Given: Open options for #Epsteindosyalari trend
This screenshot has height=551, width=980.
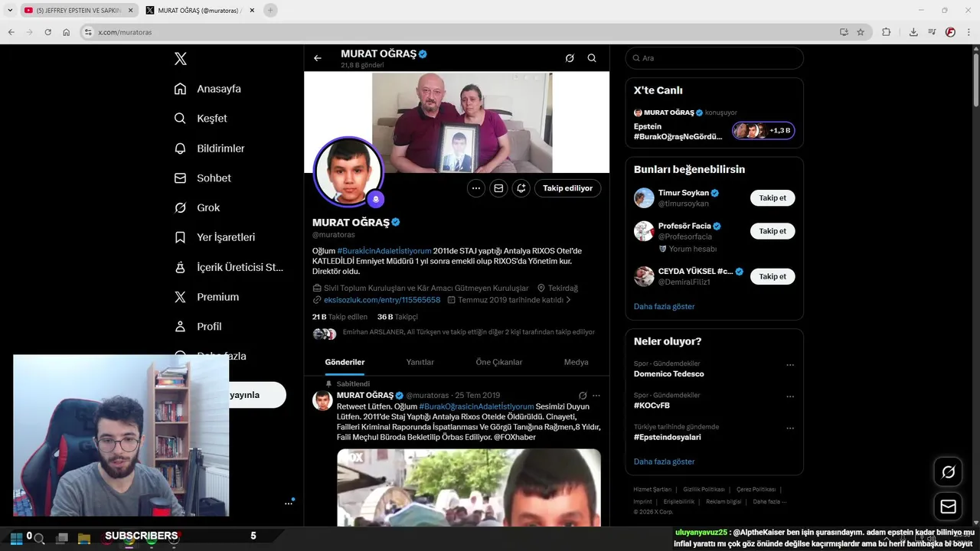Looking at the screenshot, I should (790, 429).
